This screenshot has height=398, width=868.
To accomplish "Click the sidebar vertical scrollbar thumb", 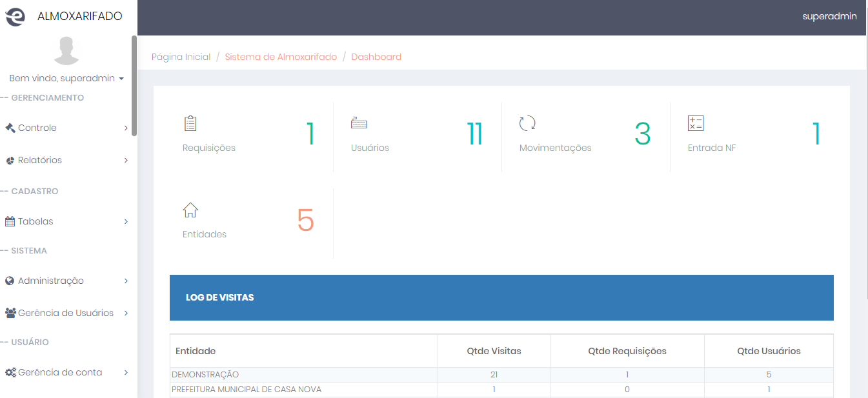I will pos(134,85).
